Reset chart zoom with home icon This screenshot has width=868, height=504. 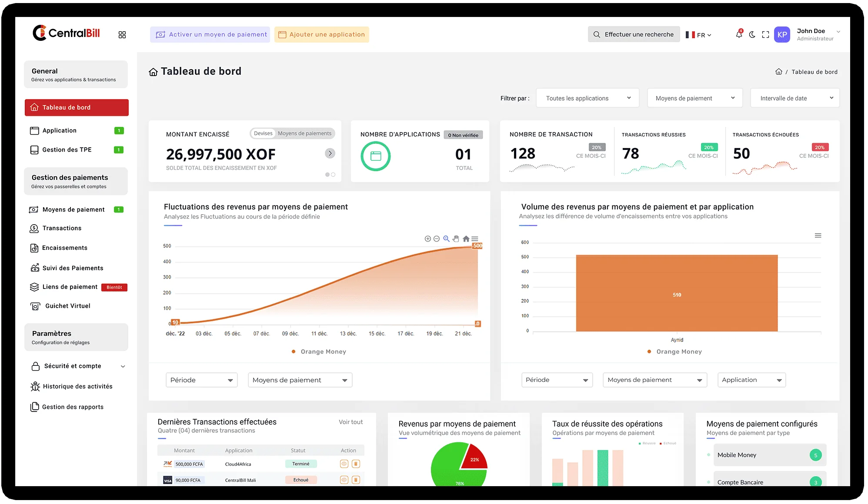[466, 239]
